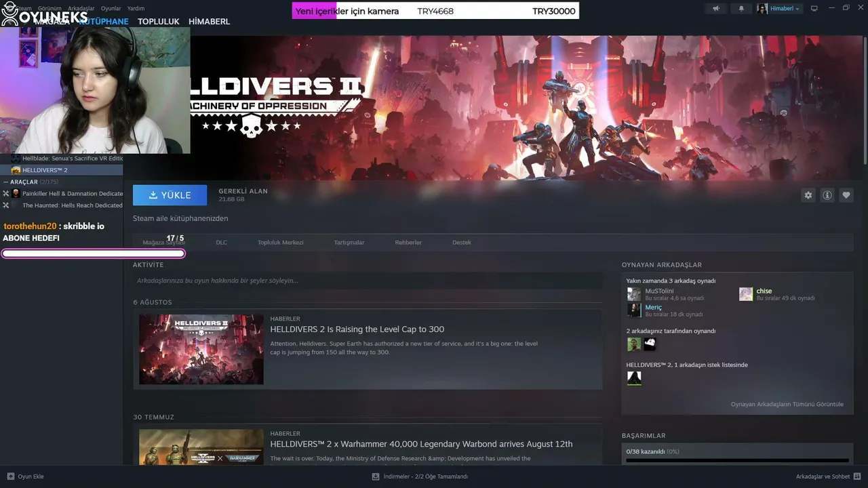The image size is (868, 488).
Task: Click the black-and-white friend avatar under previously played
Action: (650, 344)
